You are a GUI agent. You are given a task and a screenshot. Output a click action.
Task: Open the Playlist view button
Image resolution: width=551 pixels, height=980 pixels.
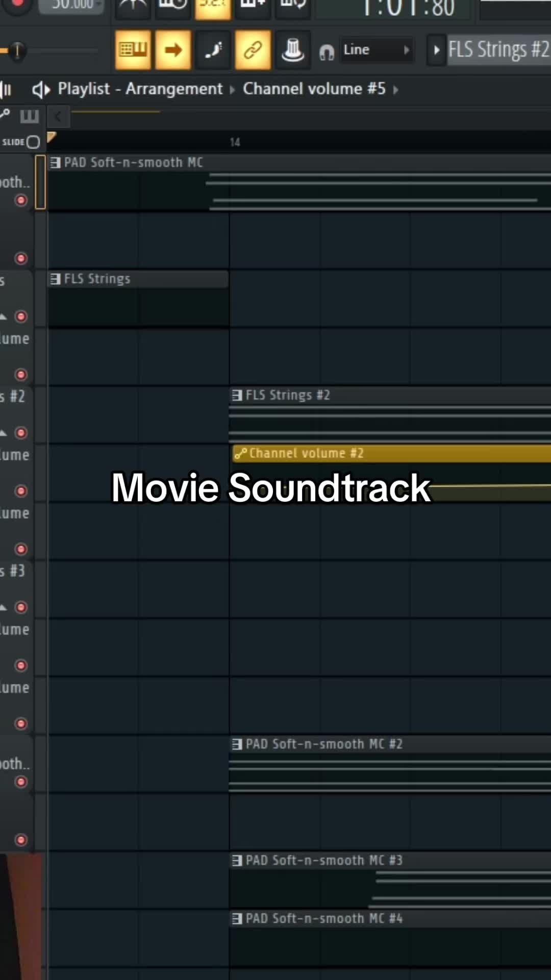[133, 50]
